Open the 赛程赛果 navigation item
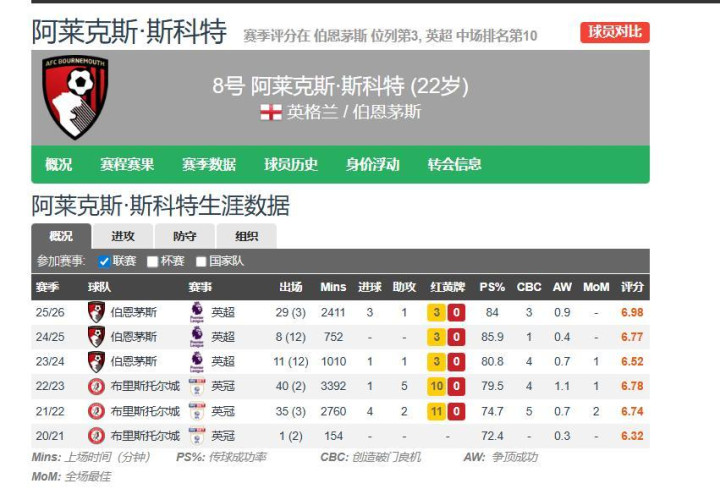Viewport: 720px width, 500px height. click(x=127, y=164)
